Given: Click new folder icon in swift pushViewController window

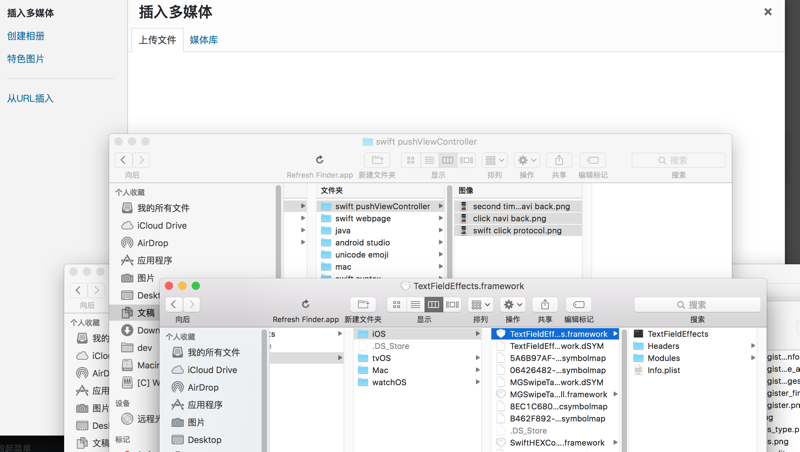Looking at the screenshot, I should pos(377,160).
